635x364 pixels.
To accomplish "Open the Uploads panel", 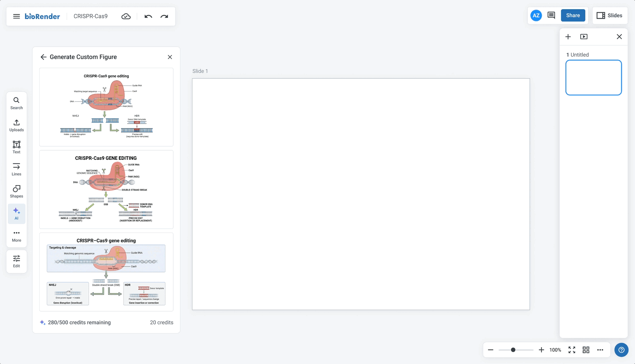I will click(x=17, y=125).
